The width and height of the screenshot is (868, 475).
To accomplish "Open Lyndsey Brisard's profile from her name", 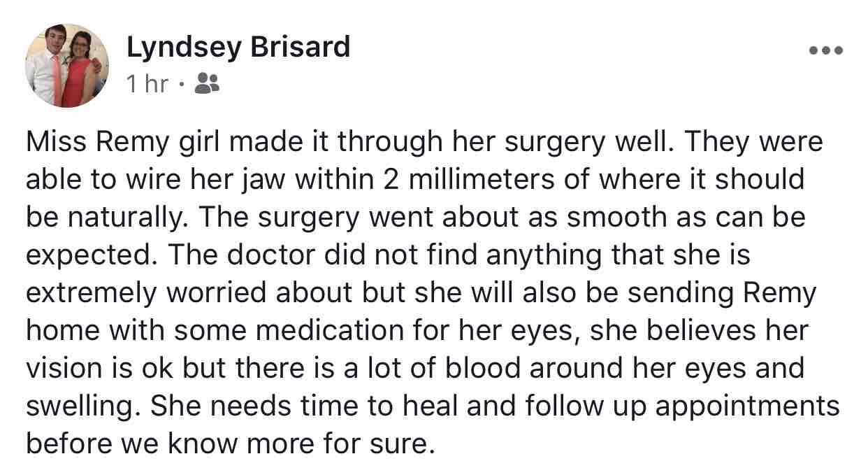I will [238, 47].
